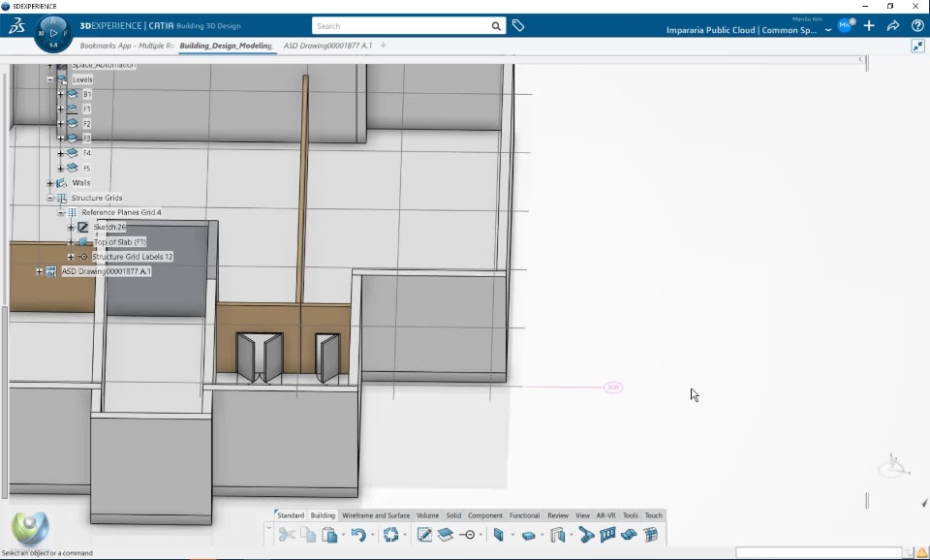Screen dimensions: 930x560
Task: Click the Door tool icon
Action: pyautogui.click(x=558, y=535)
